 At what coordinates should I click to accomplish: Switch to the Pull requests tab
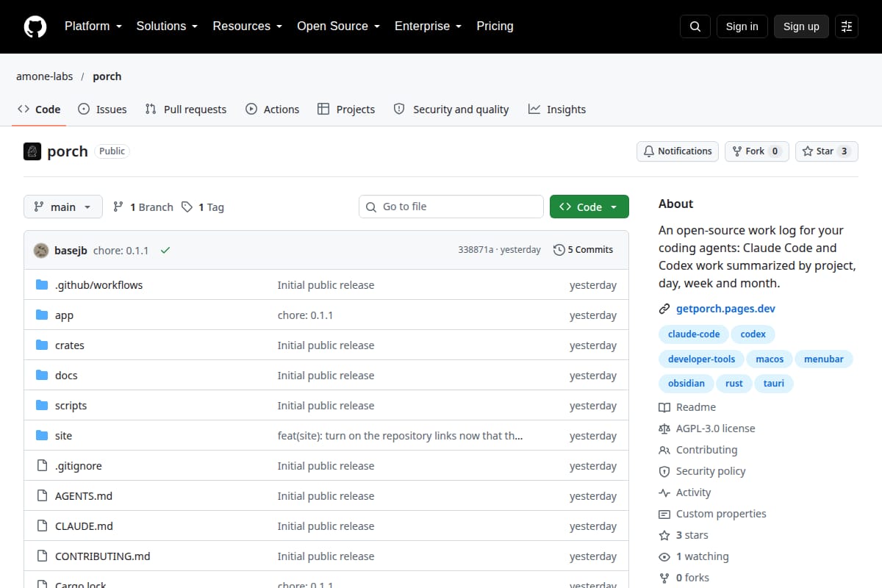coord(186,110)
